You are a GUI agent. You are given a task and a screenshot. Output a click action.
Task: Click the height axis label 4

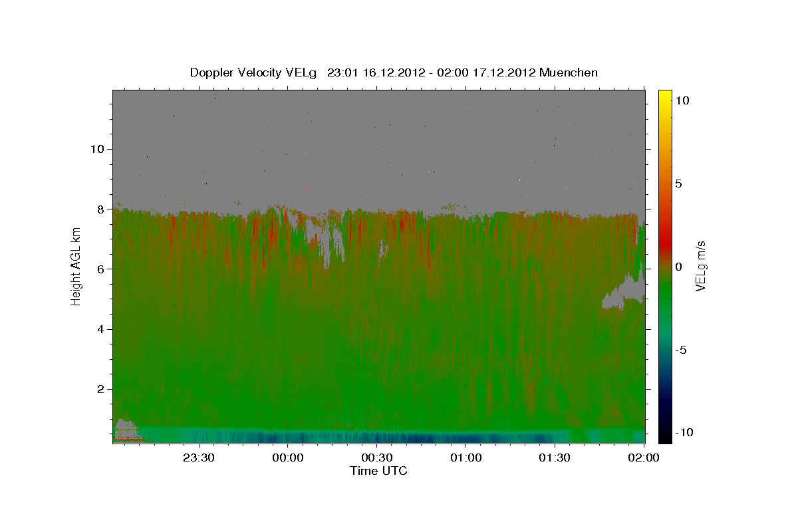101,329
